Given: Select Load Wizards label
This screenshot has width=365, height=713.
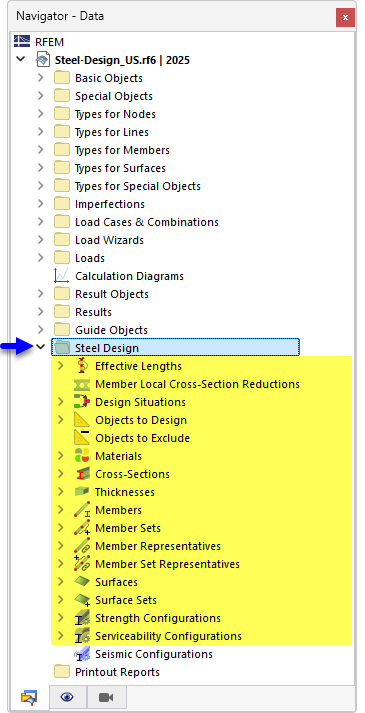Looking at the screenshot, I should pyautogui.click(x=109, y=240).
